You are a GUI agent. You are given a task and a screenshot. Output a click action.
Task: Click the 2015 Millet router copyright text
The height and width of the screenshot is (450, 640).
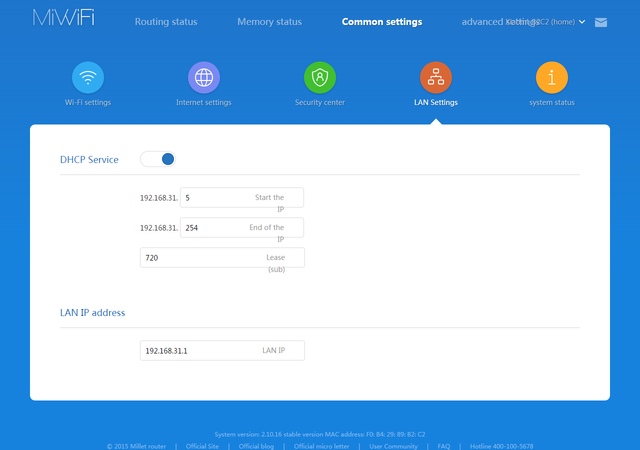tap(136, 446)
